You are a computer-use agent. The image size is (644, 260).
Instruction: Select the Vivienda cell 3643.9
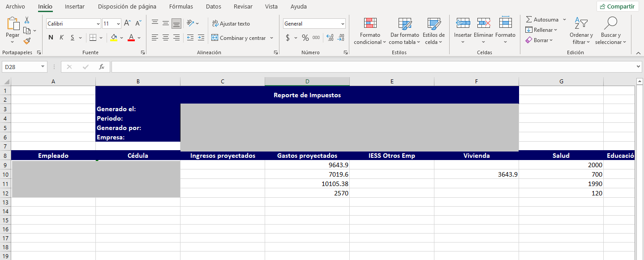click(x=477, y=174)
